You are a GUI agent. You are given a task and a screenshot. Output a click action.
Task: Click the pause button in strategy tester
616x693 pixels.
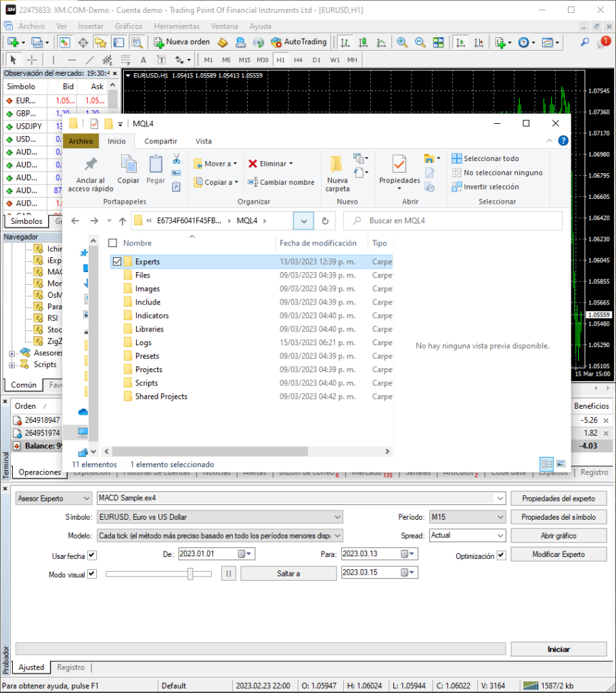point(229,573)
